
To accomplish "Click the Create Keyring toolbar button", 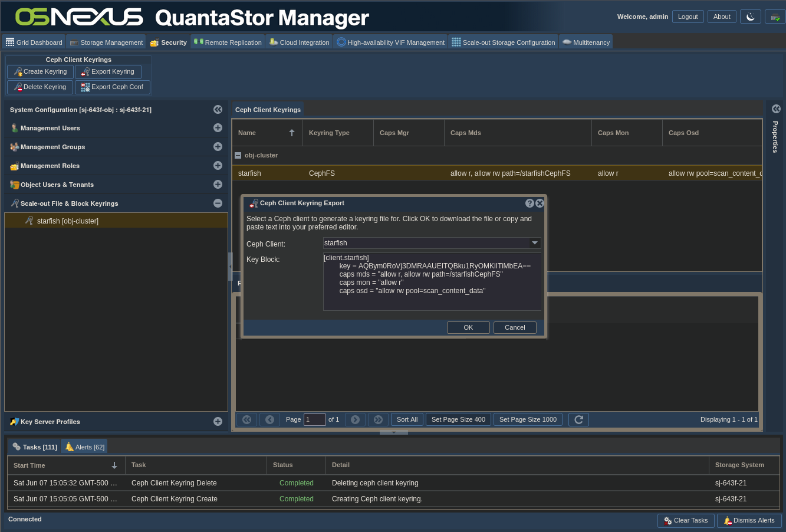I will coord(40,72).
